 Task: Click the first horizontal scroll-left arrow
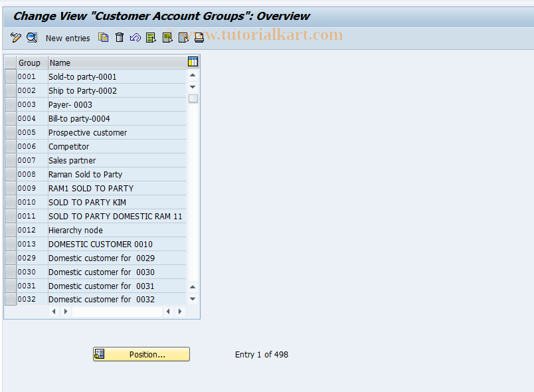[54, 312]
